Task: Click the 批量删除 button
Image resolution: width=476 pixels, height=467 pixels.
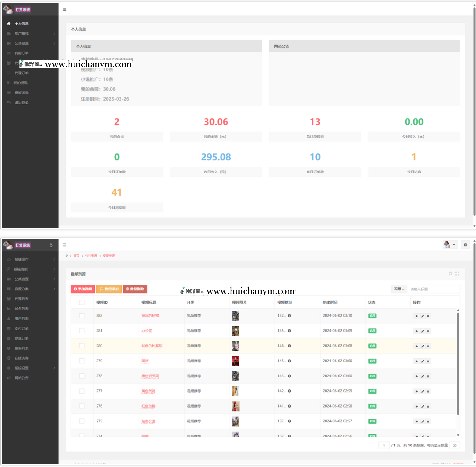Action: [x=135, y=289]
